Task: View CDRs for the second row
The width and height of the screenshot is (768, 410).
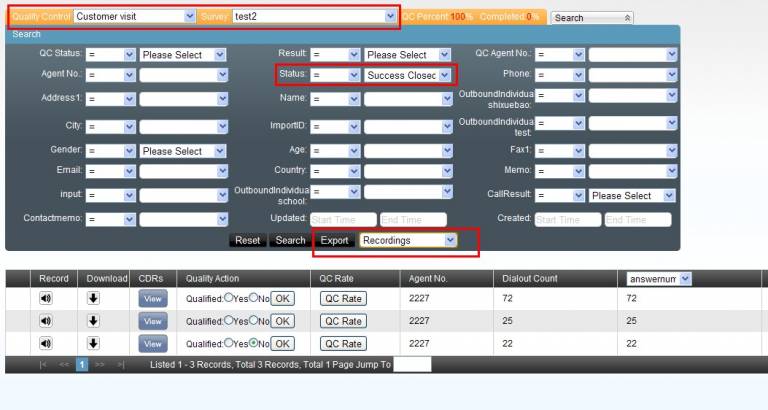Action: (x=152, y=321)
